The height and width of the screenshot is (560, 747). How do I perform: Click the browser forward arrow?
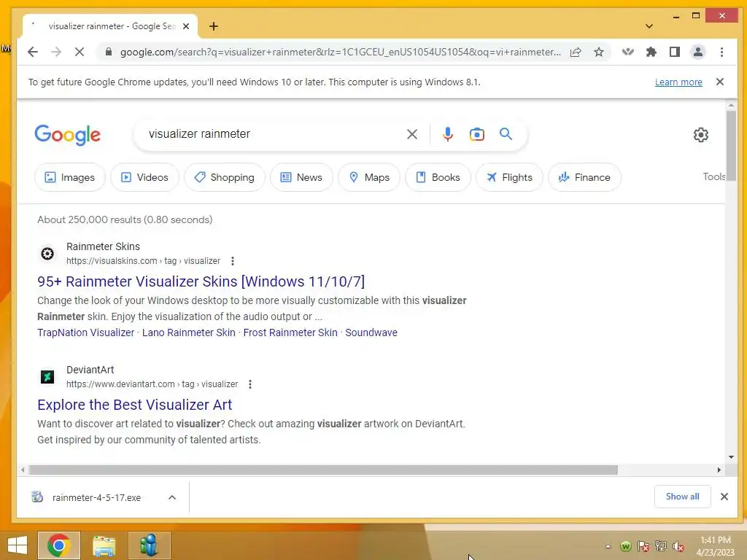click(x=56, y=52)
